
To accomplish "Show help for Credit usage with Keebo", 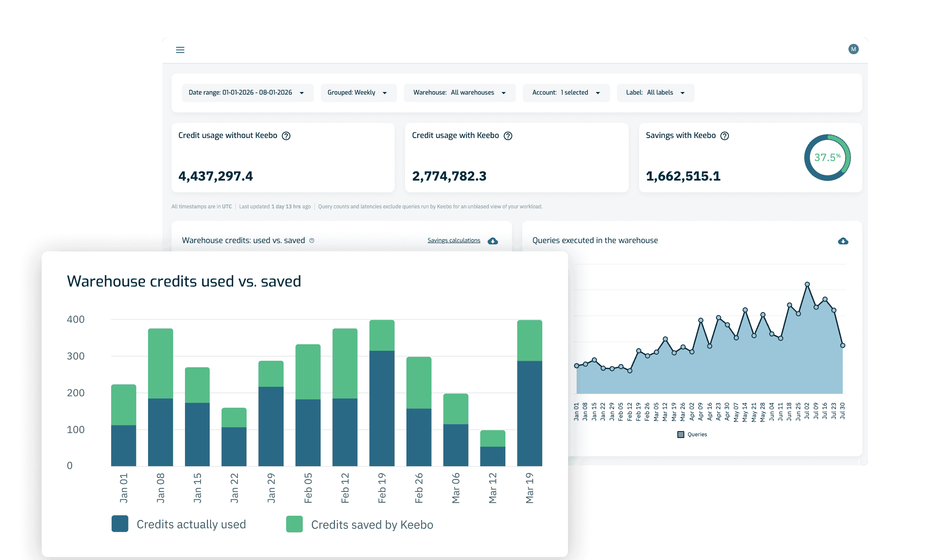I will click(x=508, y=136).
